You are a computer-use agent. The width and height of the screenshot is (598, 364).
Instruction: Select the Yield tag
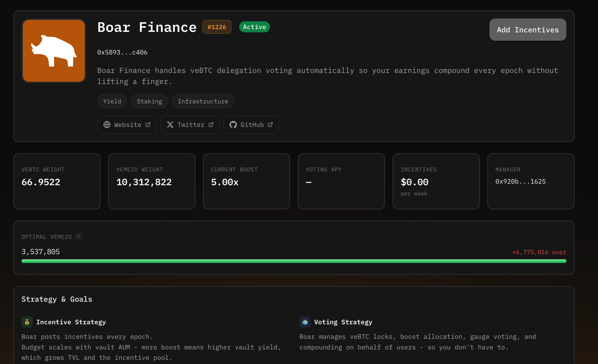pyautogui.click(x=112, y=101)
